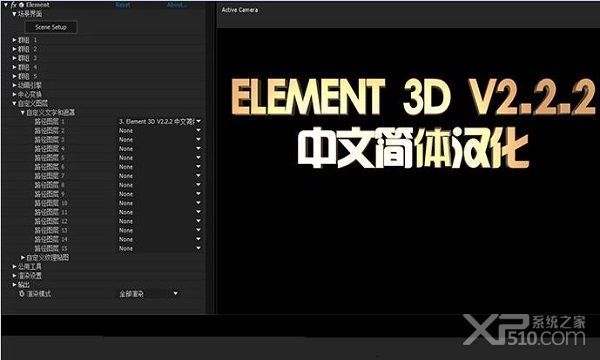Open 路径图层 6 None dropdown
This screenshot has height=360, width=600.
160,167
